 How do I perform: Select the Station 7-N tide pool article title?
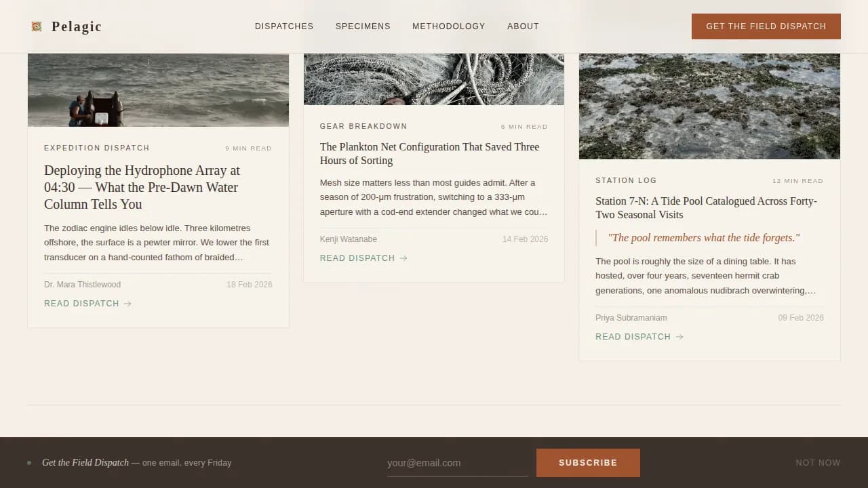click(x=706, y=207)
